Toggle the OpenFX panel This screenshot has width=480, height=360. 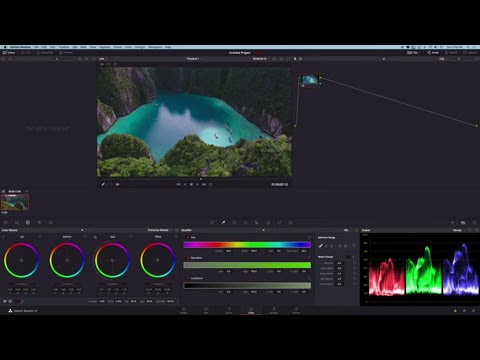451,53
